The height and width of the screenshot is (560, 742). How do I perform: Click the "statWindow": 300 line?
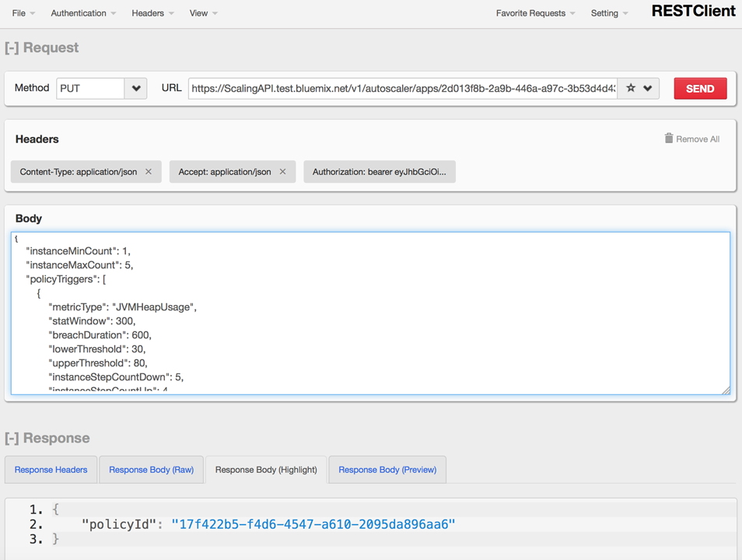click(92, 321)
